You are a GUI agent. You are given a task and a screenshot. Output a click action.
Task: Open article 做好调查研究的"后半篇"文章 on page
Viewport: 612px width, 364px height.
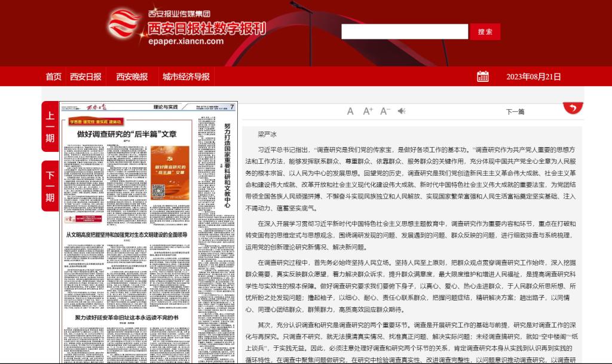pos(127,134)
